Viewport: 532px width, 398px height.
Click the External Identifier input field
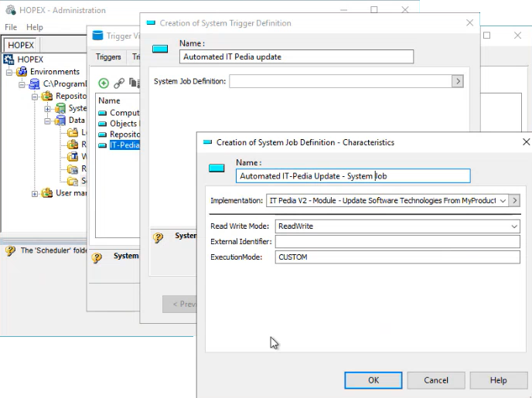click(x=397, y=242)
